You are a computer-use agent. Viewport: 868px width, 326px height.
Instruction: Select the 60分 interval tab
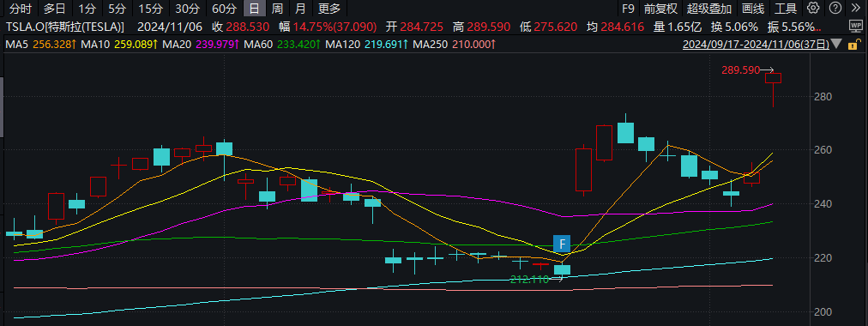[x=224, y=9]
